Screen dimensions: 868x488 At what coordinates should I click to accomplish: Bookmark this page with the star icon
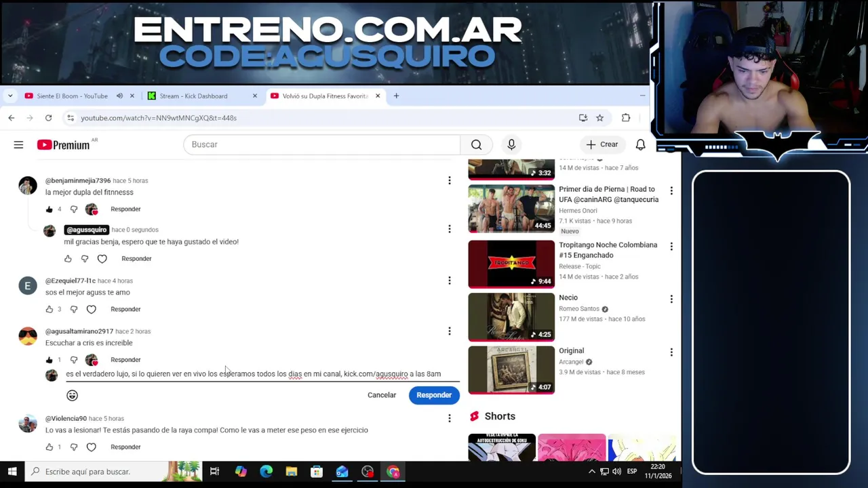pyautogui.click(x=599, y=118)
